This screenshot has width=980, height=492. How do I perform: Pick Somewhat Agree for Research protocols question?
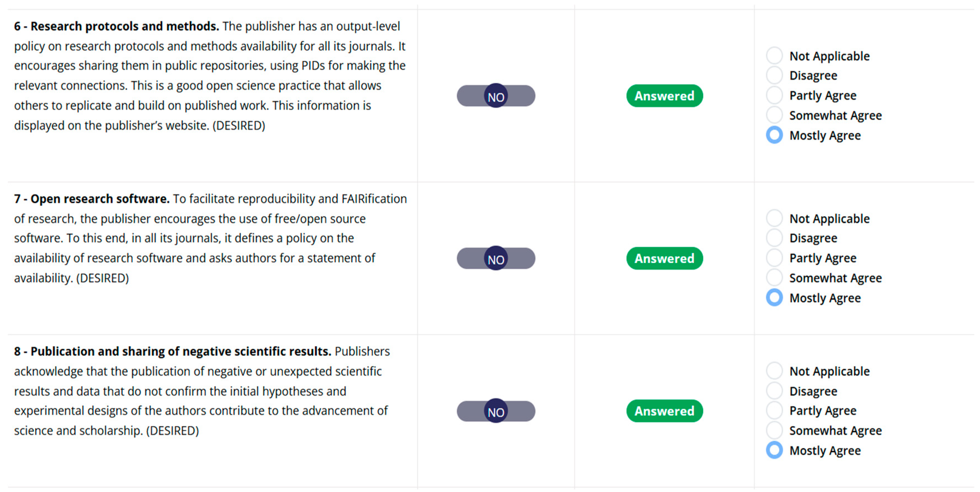click(774, 115)
